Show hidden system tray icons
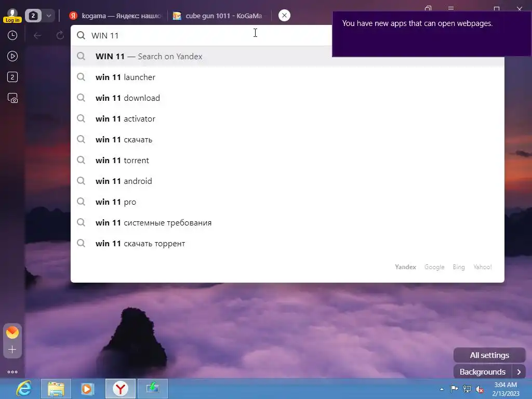The height and width of the screenshot is (399, 532). coord(442,389)
